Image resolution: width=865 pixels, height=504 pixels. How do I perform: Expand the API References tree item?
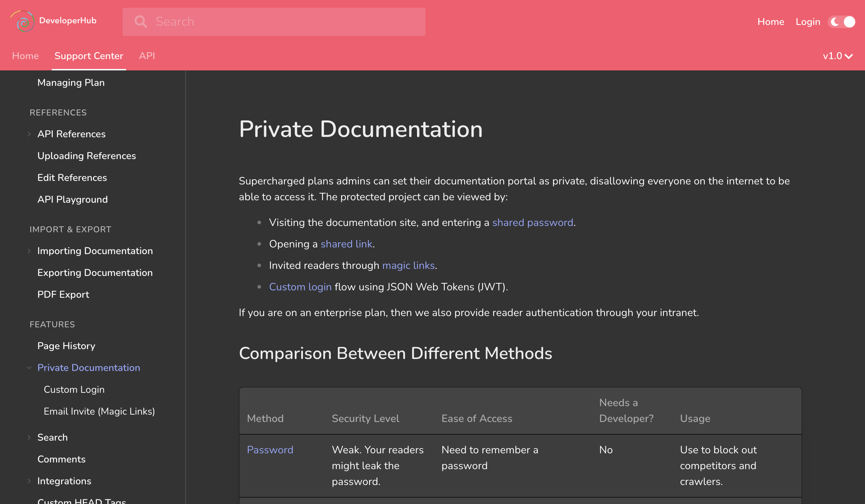(29, 134)
